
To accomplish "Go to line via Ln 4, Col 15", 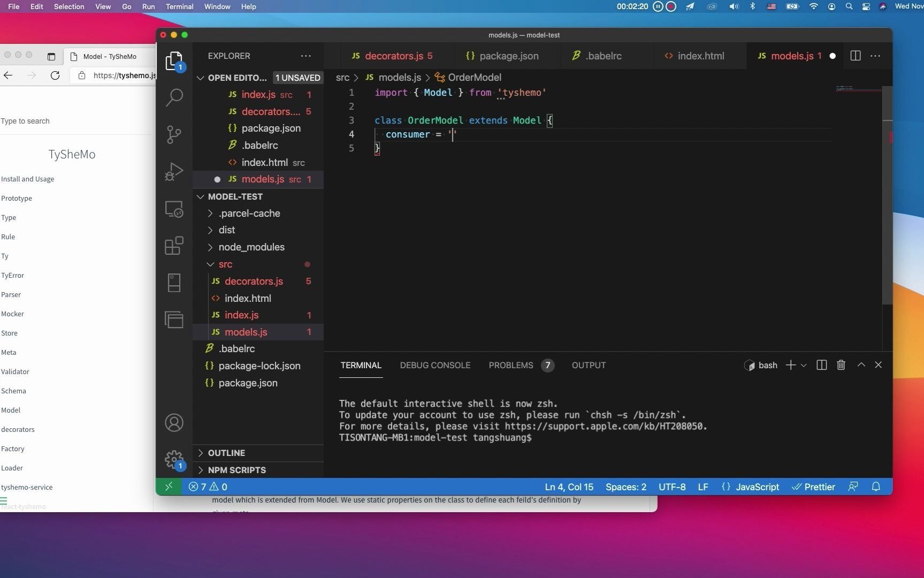I will 569,486.
